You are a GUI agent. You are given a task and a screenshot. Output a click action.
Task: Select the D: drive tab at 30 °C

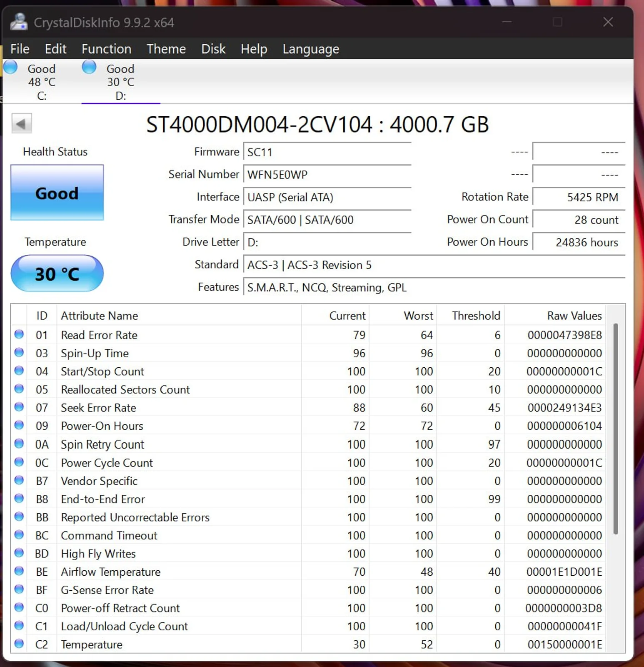click(x=121, y=82)
